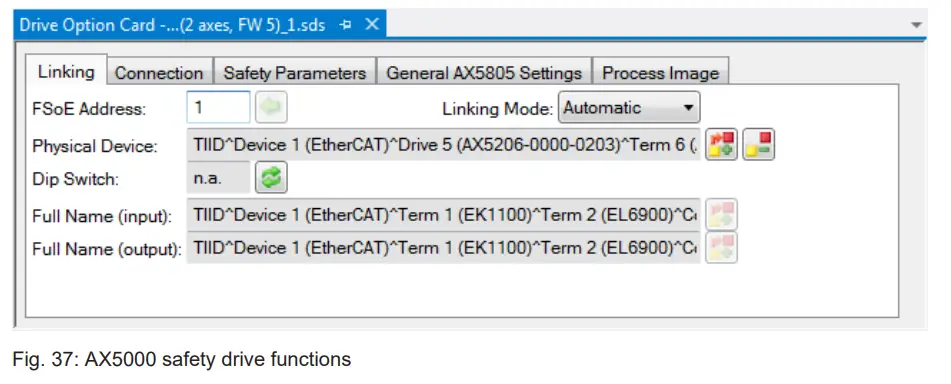This screenshot has height=384, width=951.
Task: Click link icon for Full Name (input)
Action: point(721,214)
